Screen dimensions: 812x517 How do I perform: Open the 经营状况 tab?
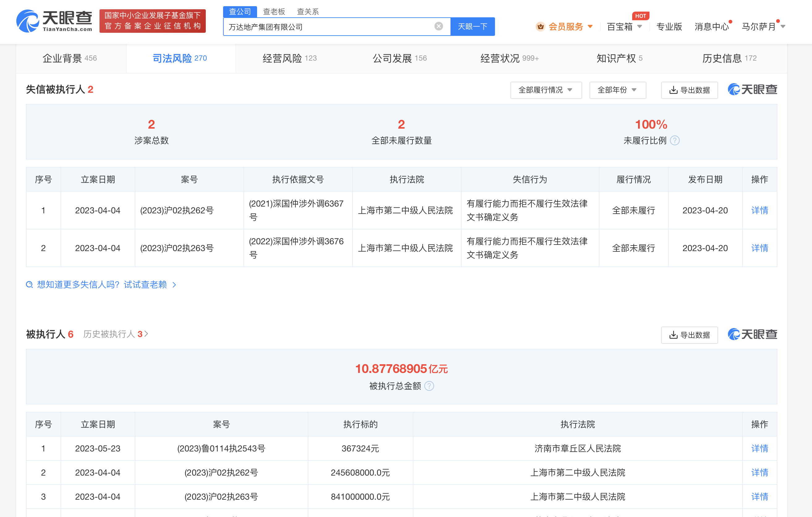click(510, 58)
